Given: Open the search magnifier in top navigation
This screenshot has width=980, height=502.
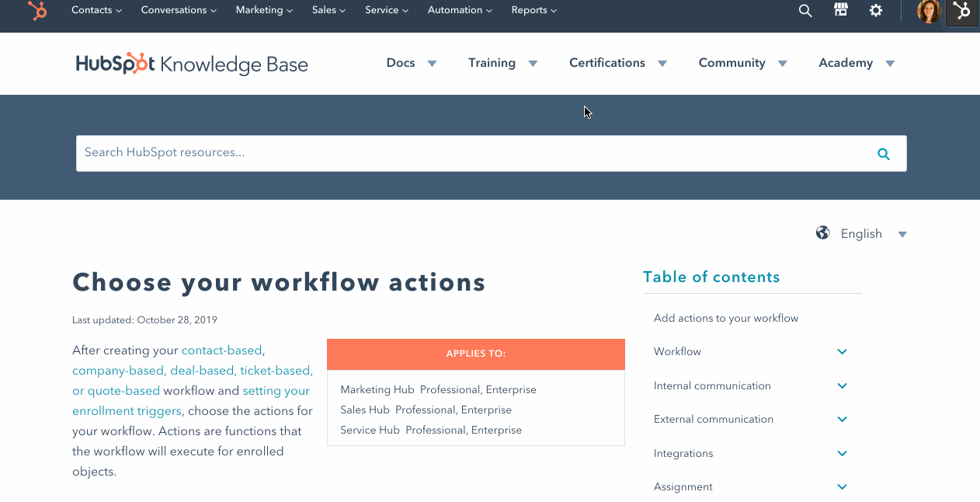Looking at the screenshot, I should 805,11.
